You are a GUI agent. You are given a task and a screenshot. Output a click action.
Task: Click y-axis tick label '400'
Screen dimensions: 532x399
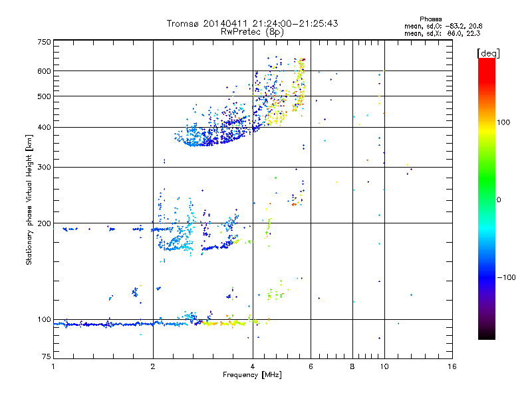44,127
